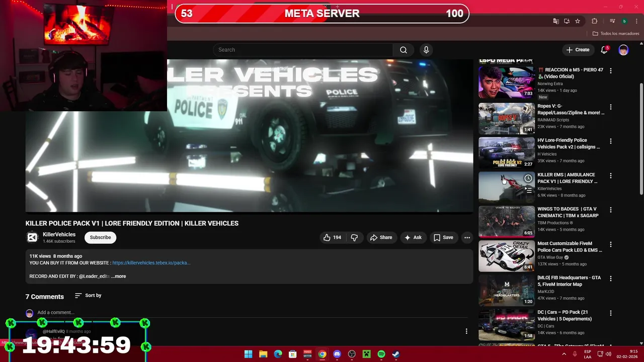
Task: Open Ropes V video thumbnail
Action: click(x=507, y=119)
